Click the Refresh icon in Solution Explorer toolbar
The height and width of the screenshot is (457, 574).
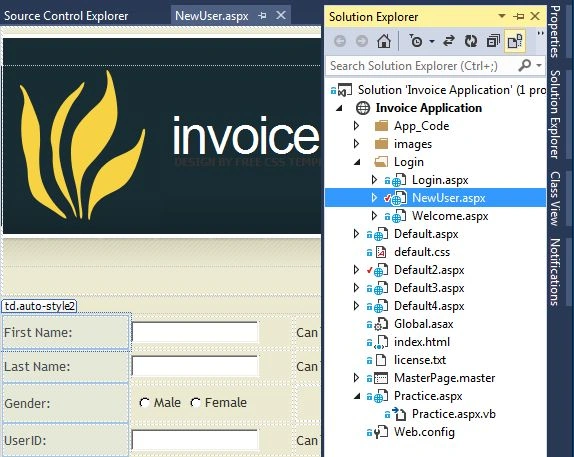pyautogui.click(x=471, y=41)
